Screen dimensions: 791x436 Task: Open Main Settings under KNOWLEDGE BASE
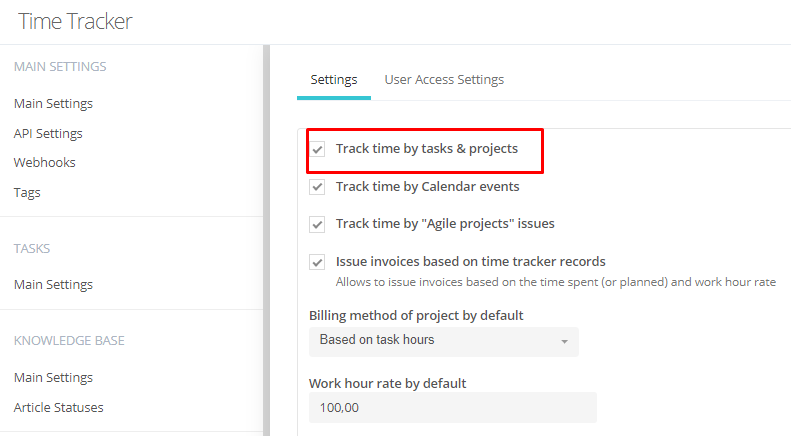click(x=53, y=377)
